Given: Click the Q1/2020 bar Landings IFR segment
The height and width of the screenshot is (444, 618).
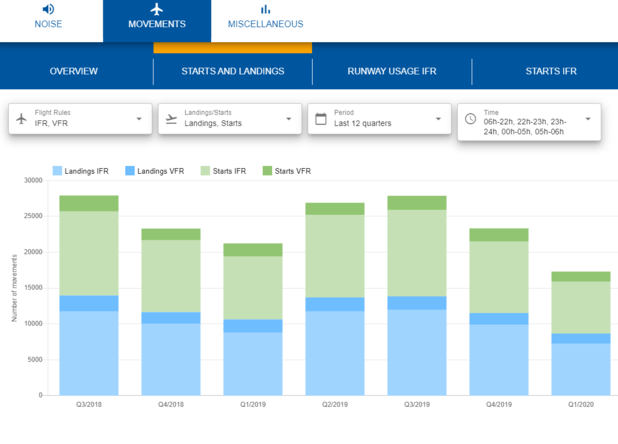Looking at the screenshot, I should click(581, 369).
